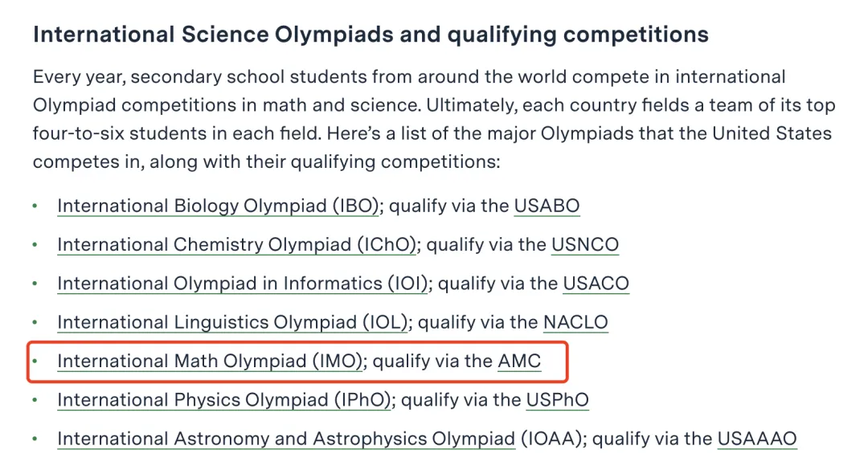The height and width of the screenshot is (470, 868).
Task: Click the International Science Olympiads heading
Action: coord(371,35)
